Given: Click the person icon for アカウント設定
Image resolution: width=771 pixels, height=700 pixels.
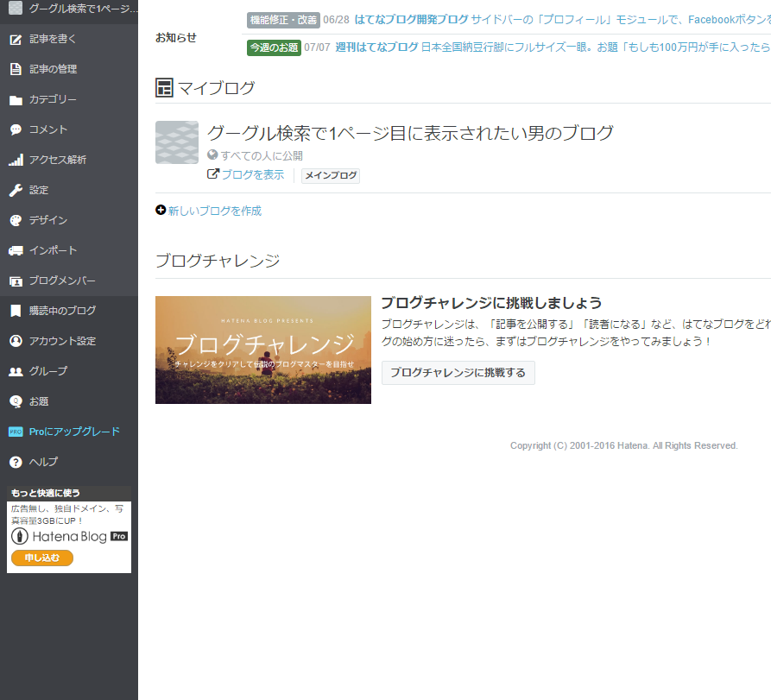Looking at the screenshot, I should coord(16,341).
